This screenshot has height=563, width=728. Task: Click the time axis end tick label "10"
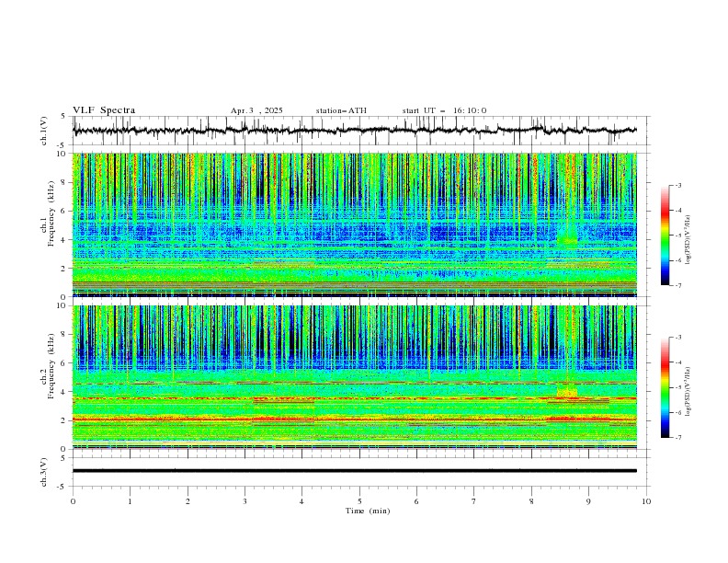coord(646,501)
